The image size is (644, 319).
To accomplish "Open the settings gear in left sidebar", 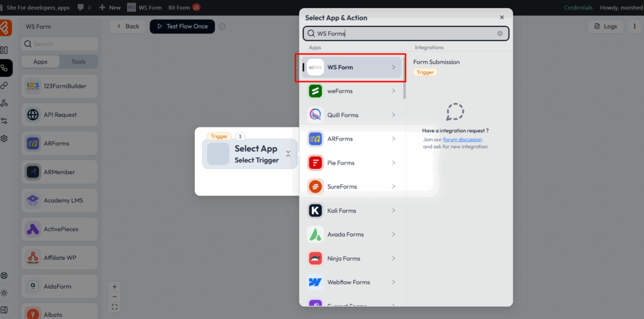I will [4, 138].
